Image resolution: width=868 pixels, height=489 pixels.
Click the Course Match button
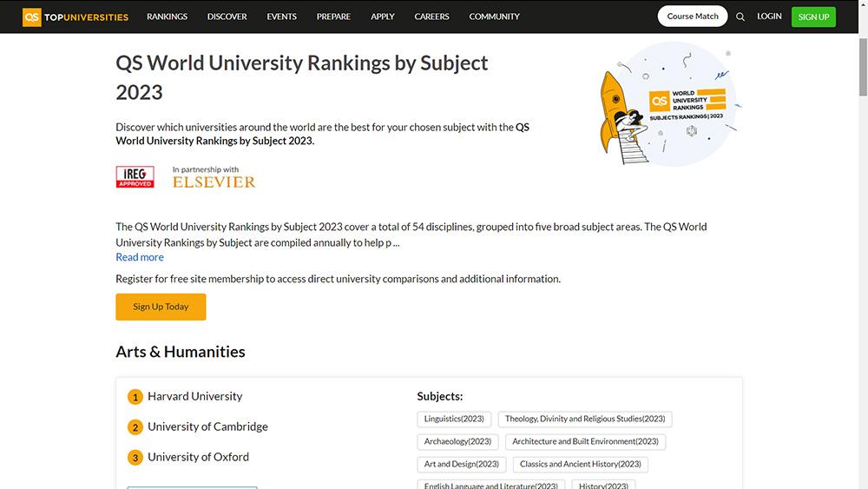tap(693, 17)
